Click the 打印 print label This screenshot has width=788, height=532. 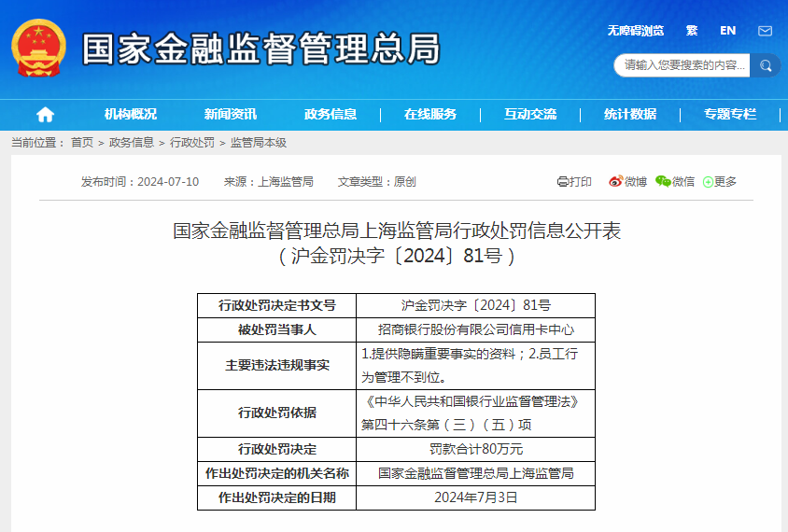pyautogui.click(x=581, y=182)
